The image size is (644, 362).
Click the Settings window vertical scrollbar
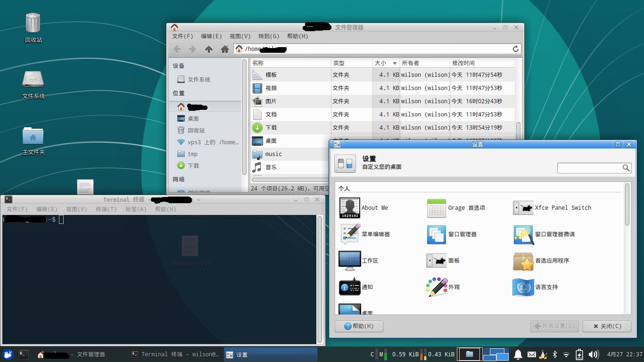[627, 205]
